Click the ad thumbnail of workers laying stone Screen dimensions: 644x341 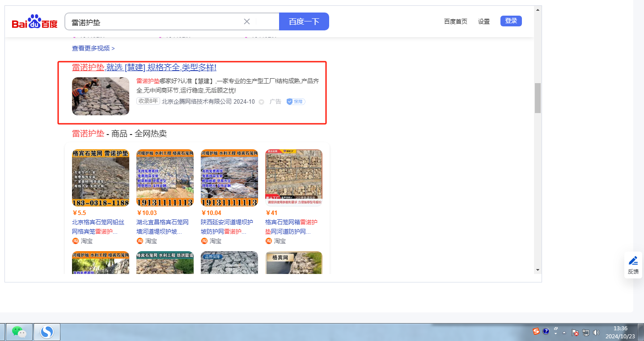coord(101,96)
